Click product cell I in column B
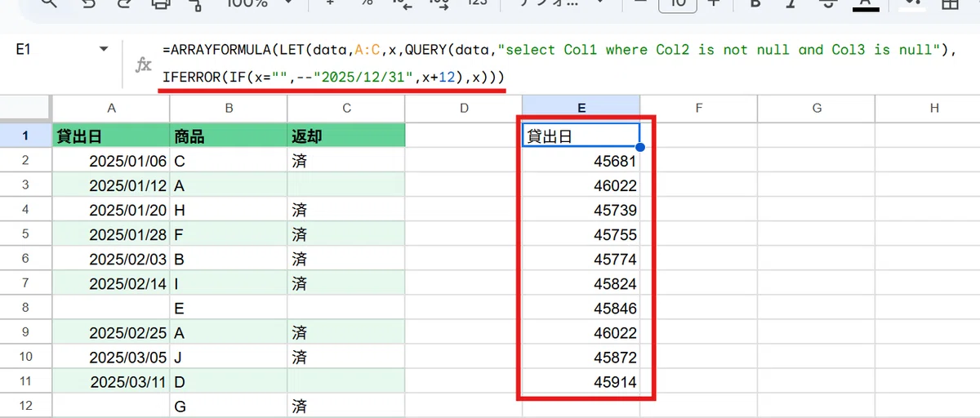Screen dimensions: 980x418 (229, 283)
